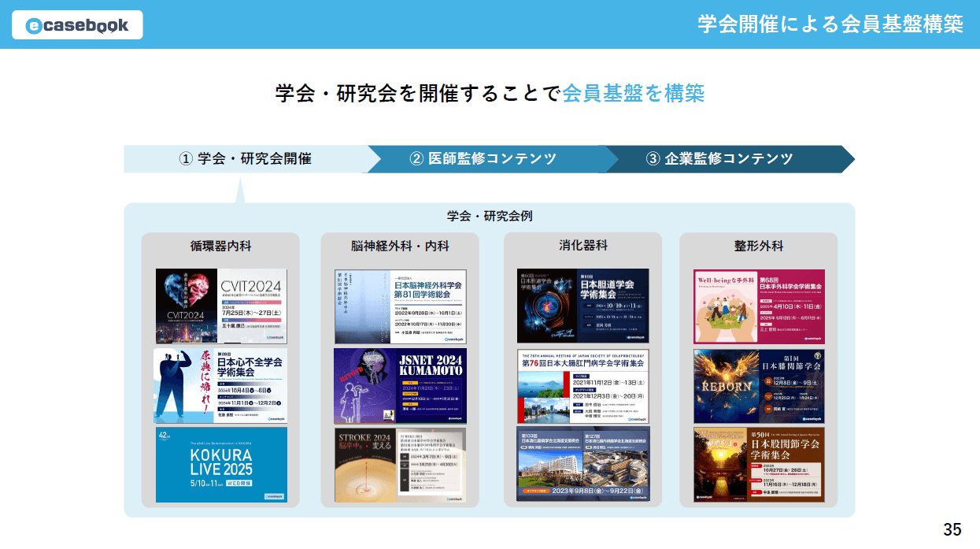Open the 日本心不全学会学術集会 poster thumbnail
Viewport: 980px width, 549px height.
(220, 385)
